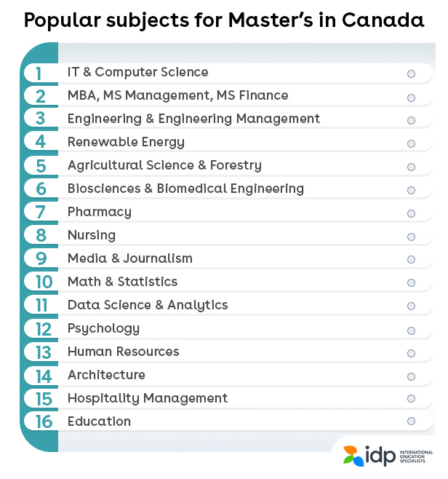The image size is (448, 479).
Task: Select the radio button for Renewable Energy
Action: coord(411,143)
